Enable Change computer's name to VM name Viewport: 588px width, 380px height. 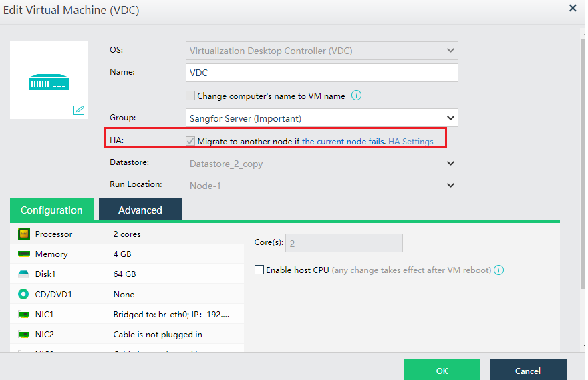coord(191,96)
